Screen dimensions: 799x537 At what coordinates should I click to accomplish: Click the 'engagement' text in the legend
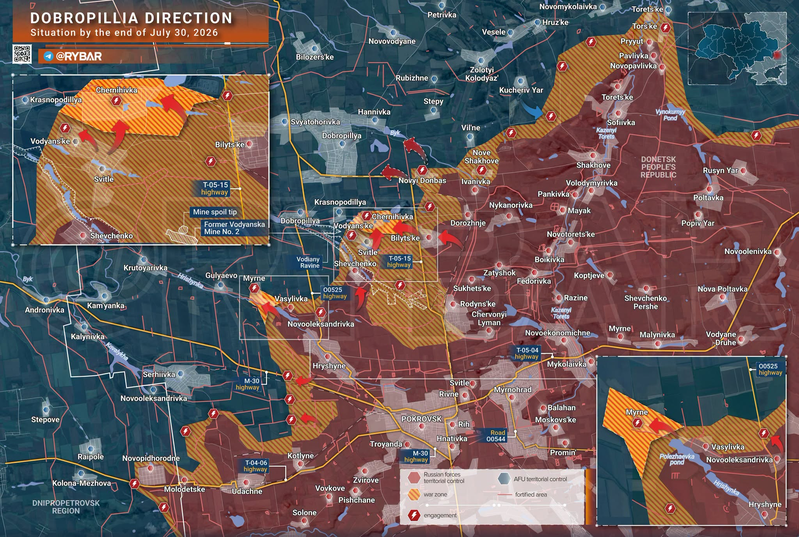point(440,516)
